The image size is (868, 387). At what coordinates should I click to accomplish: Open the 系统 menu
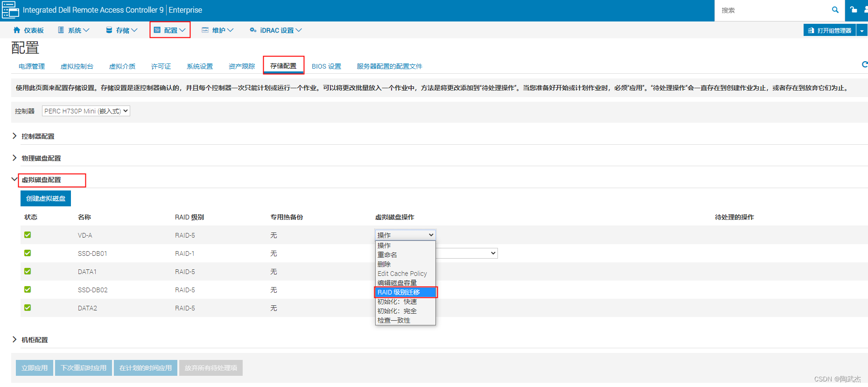[74, 30]
